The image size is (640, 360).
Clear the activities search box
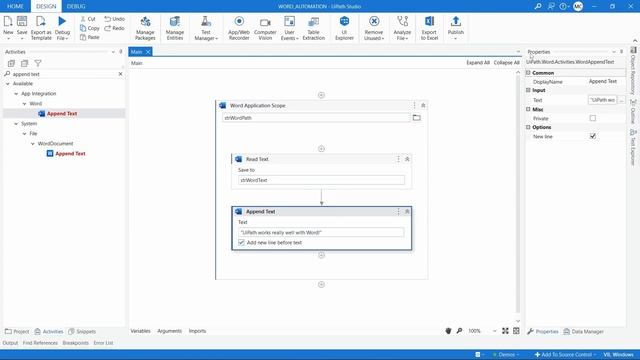click(x=120, y=74)
